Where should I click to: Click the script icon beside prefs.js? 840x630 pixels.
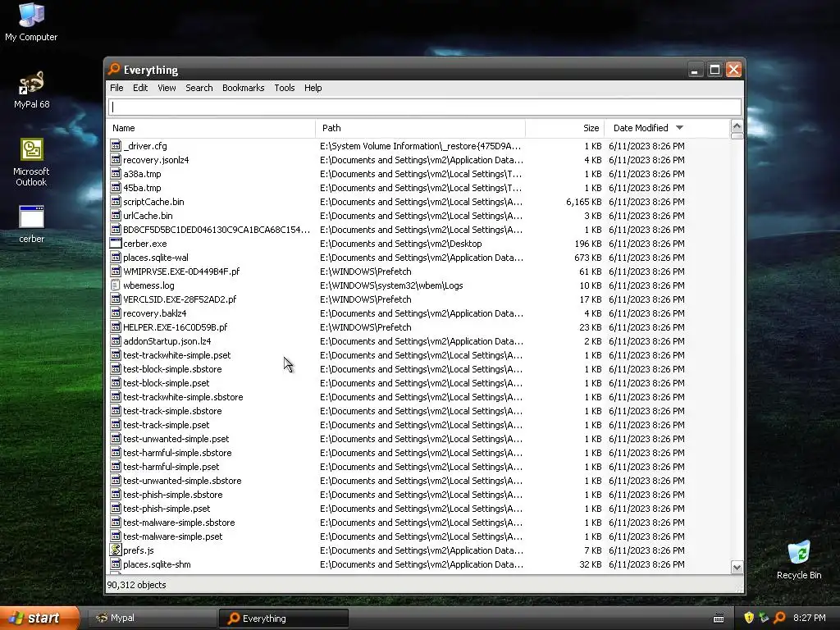(x=115, y=550)
